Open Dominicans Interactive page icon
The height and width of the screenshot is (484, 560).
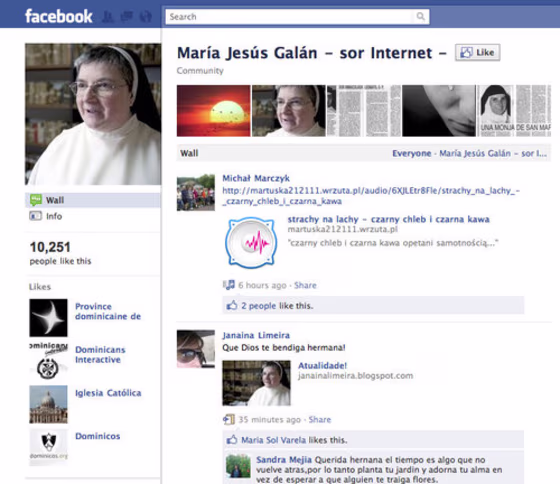coord(48,361)
